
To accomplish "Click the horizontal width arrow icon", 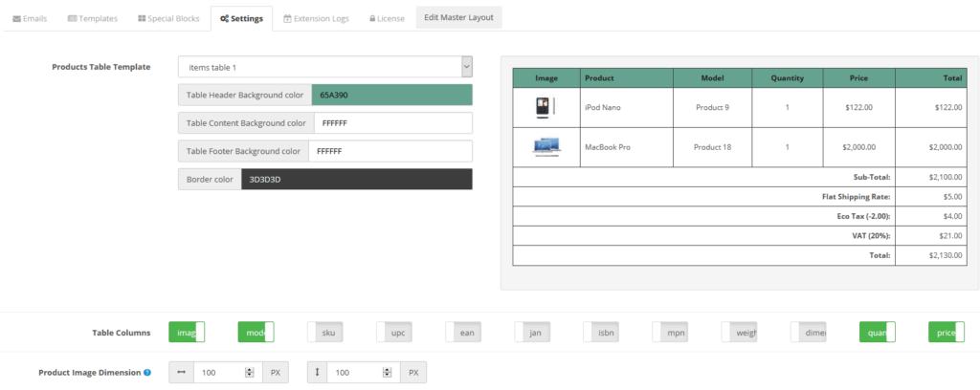I will click(x=181, y=373).
